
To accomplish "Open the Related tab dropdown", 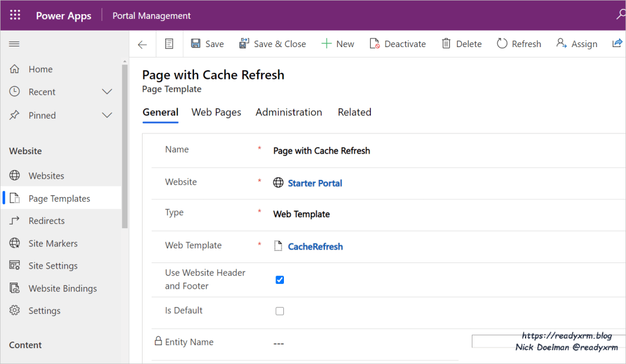I will [354, 112].
